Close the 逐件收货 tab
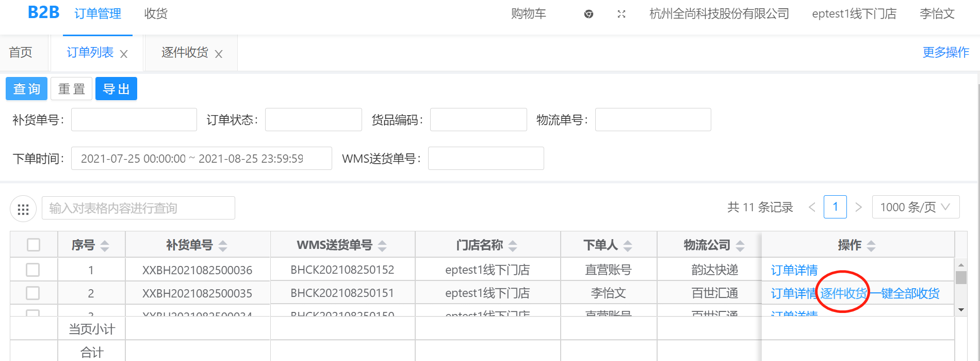This screenshot has height=361, width=980. pyautogui.click(x=219, y=54)
